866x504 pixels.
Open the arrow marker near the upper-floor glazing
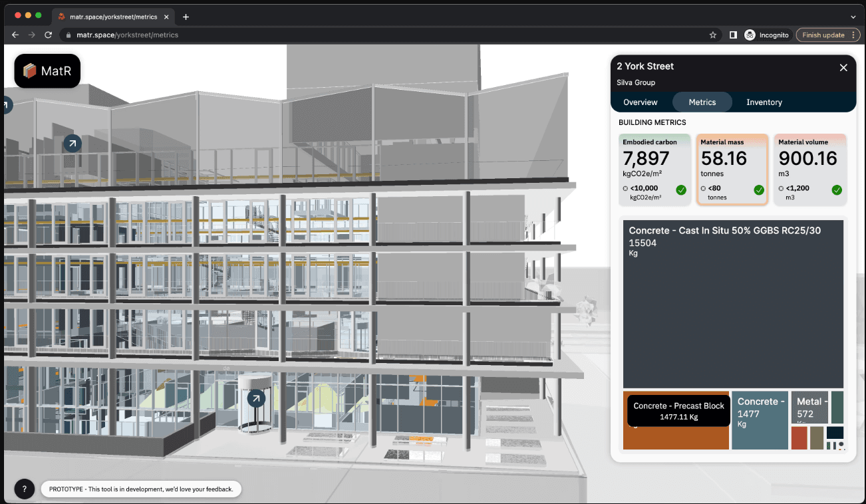click(72, 142)
